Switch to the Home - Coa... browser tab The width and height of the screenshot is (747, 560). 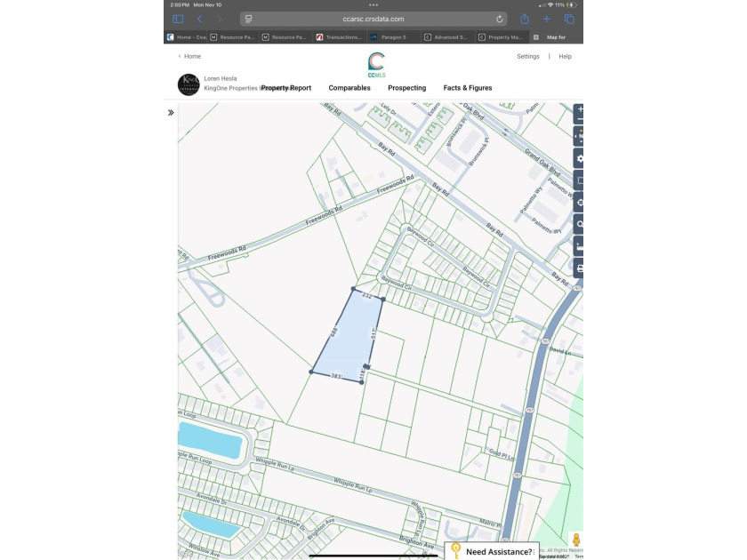186,37
